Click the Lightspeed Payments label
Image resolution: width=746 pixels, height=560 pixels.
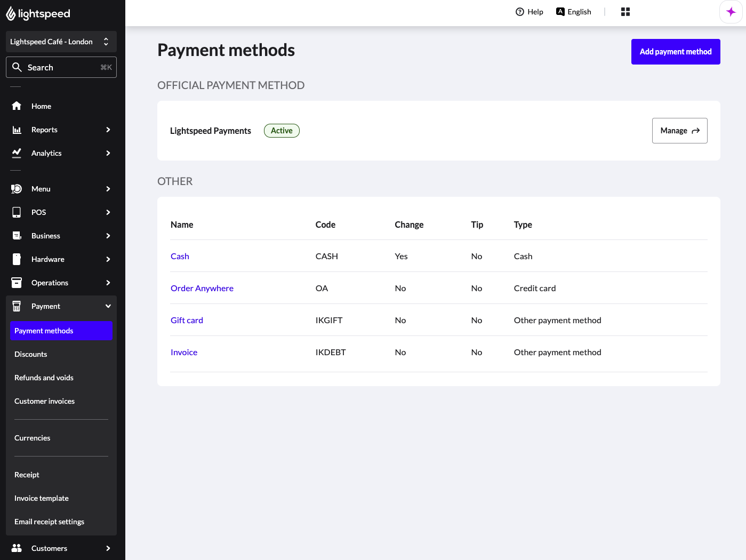click(211, 131)
